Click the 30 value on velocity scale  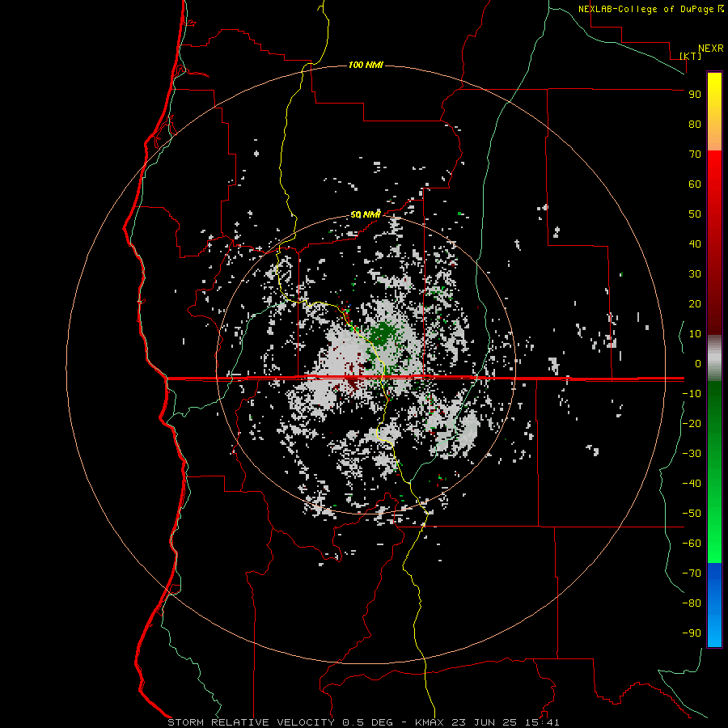tap(695, 274)
